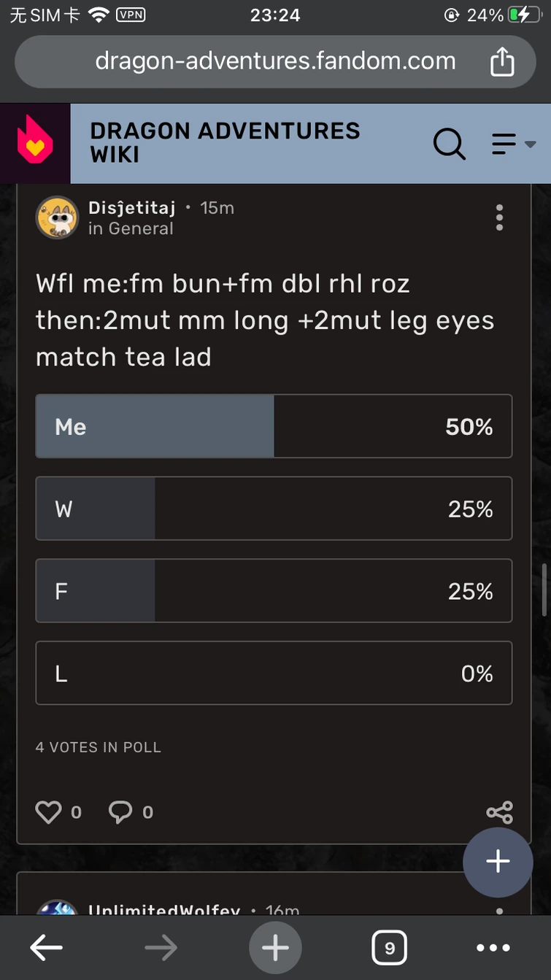Open browser more options menu
551x980 pixels.
pyautogui.click(x=493, y=948)
